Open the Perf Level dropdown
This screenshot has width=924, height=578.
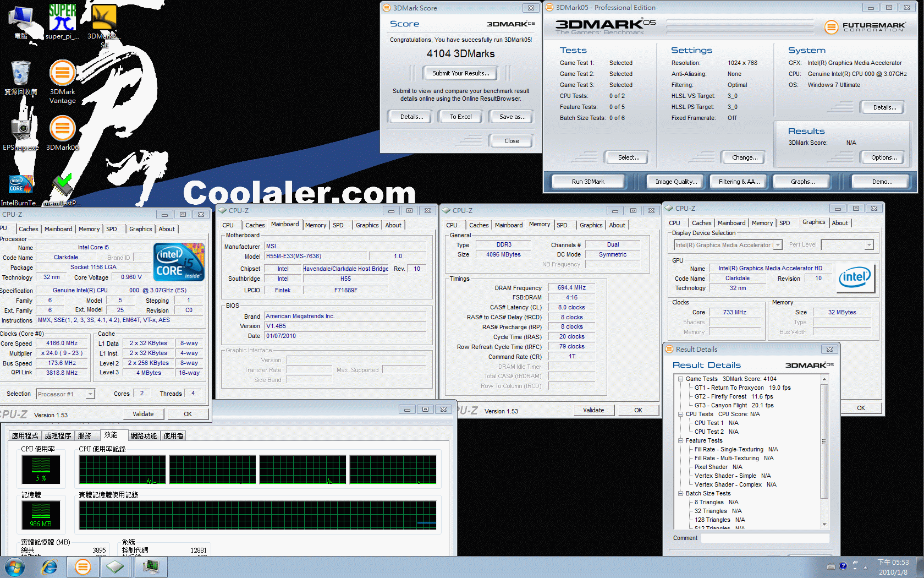click(x=869, y=245)
